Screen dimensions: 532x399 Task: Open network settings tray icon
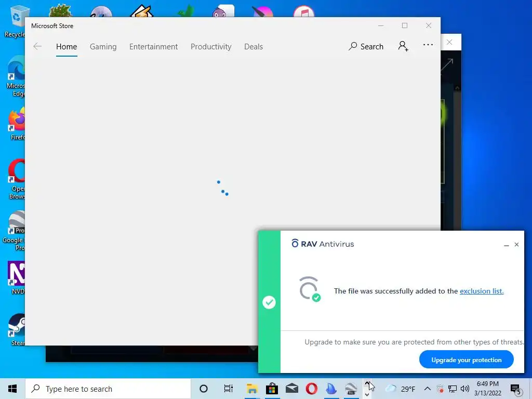tap(453, 389)
